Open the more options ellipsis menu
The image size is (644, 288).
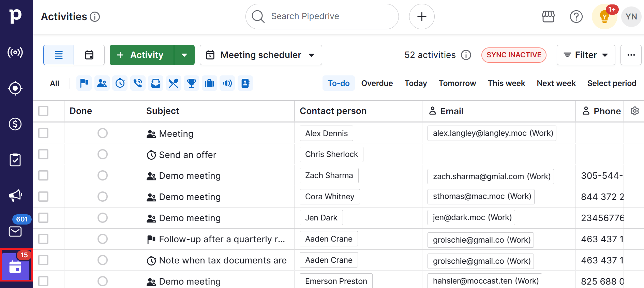pyautogui.click(x=631, y=55)
